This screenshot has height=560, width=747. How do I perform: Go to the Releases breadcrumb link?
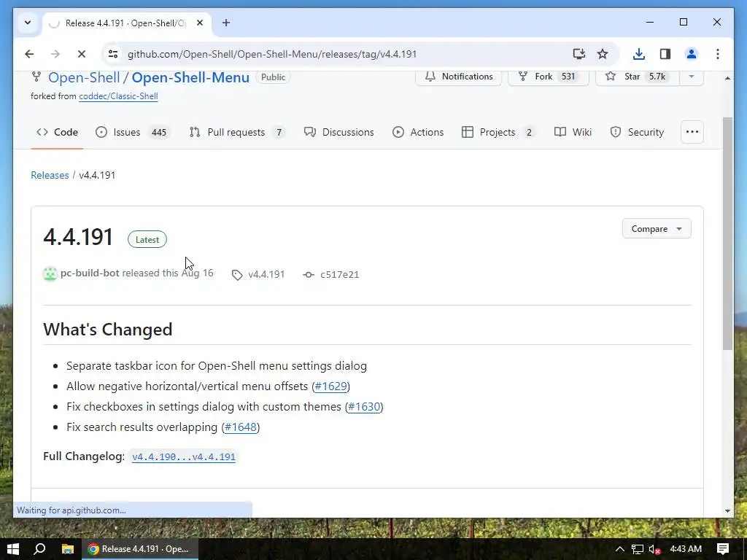(x=50, y=175)
